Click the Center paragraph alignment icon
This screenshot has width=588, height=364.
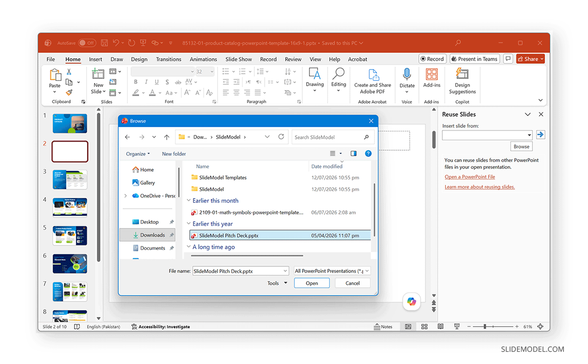pyautogui.click(x=236, y=93)
